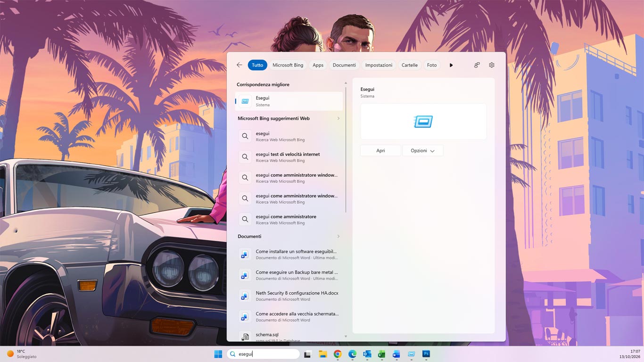
Task: Open search settings gear icon
Action: 492,65
